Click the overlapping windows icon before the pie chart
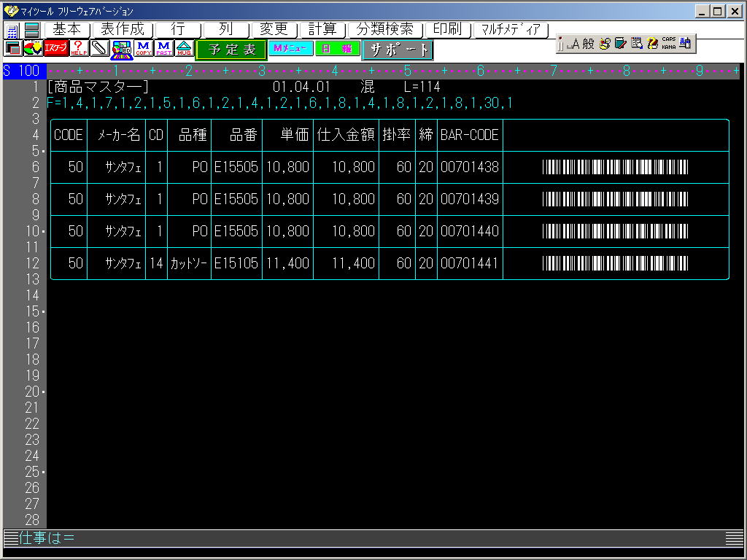 12,49
